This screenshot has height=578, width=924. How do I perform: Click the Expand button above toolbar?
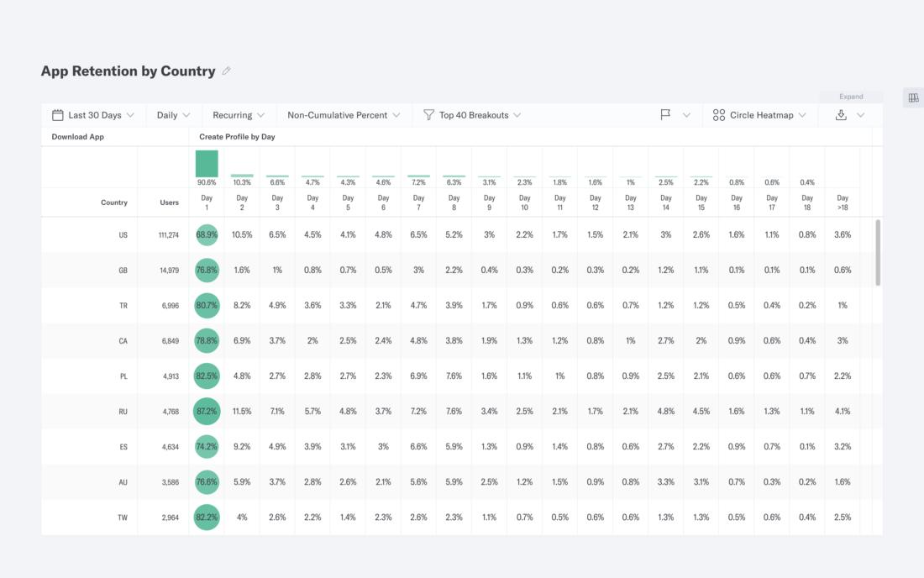(x=850, y=97)
